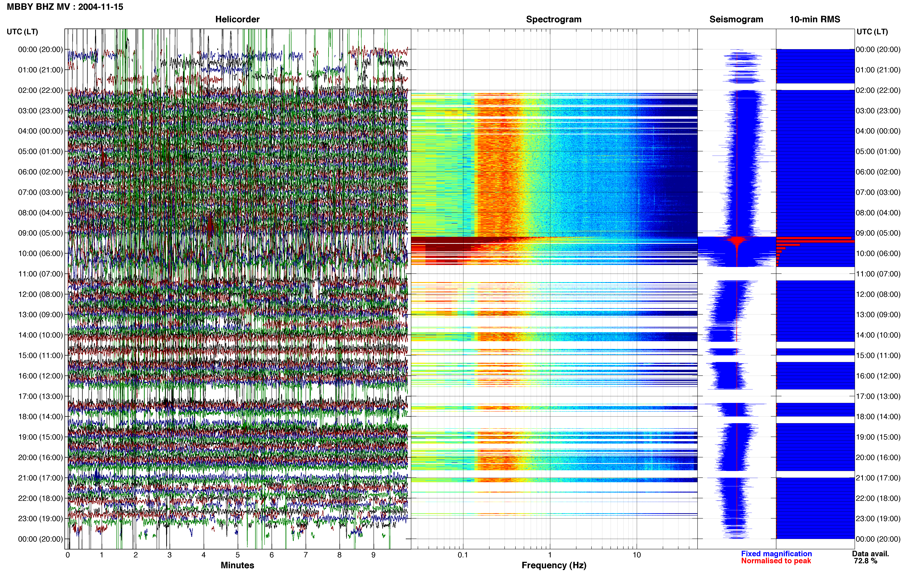Click the '8' tick on the Minutes axis
This screenshot has width=924, height=578.
(x=339, y=555)
